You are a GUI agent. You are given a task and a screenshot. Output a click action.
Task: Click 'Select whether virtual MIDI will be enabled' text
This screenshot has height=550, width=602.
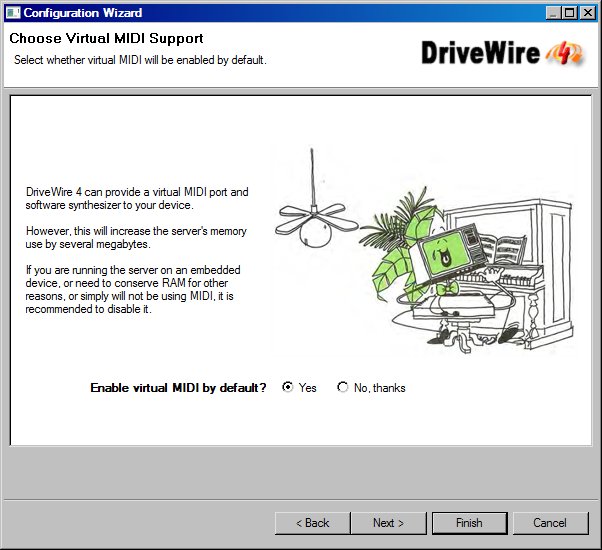point(140,60)
